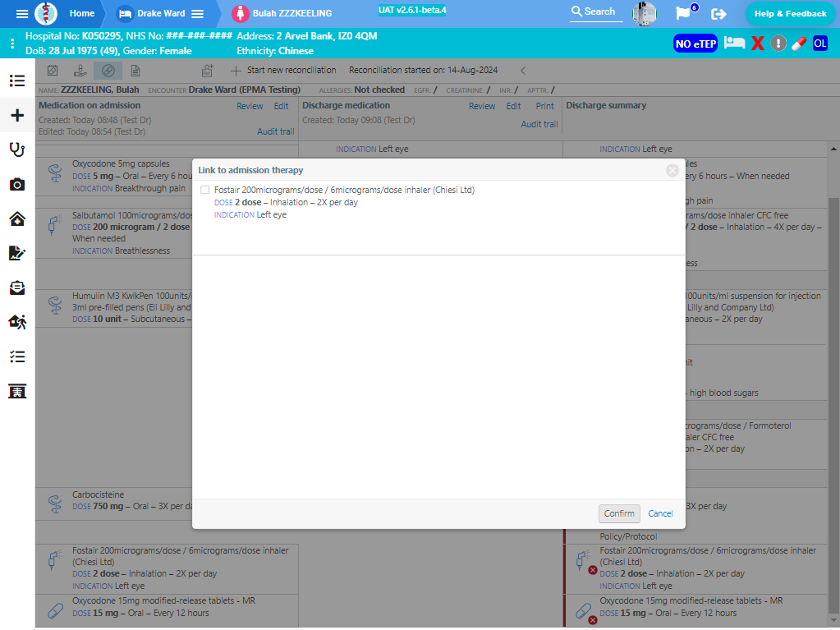Print Discharge medication
840x630 pixels.
[545, 106]
